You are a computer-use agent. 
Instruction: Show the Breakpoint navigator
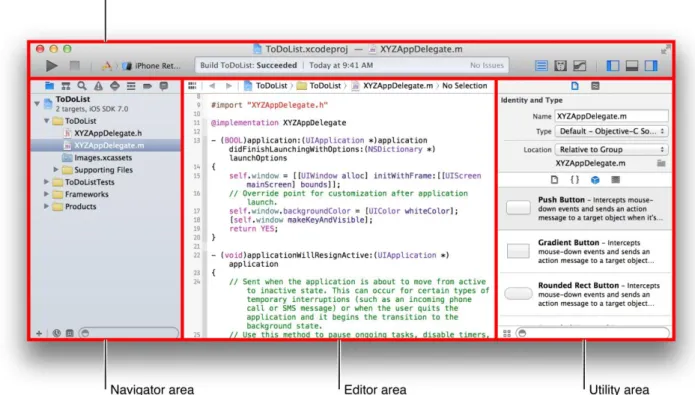pos(147,86)
